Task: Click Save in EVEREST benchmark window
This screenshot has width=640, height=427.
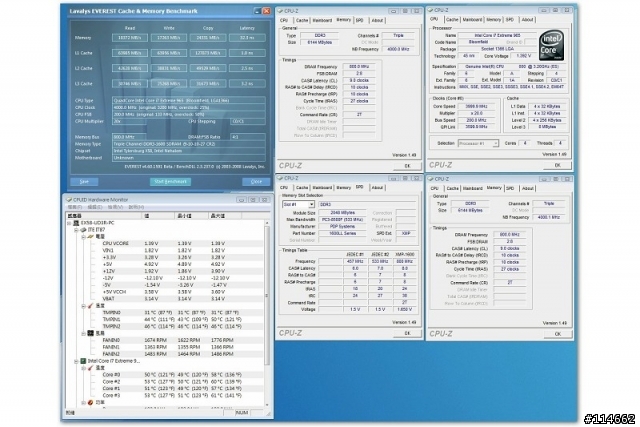Action: coord(84,182)
